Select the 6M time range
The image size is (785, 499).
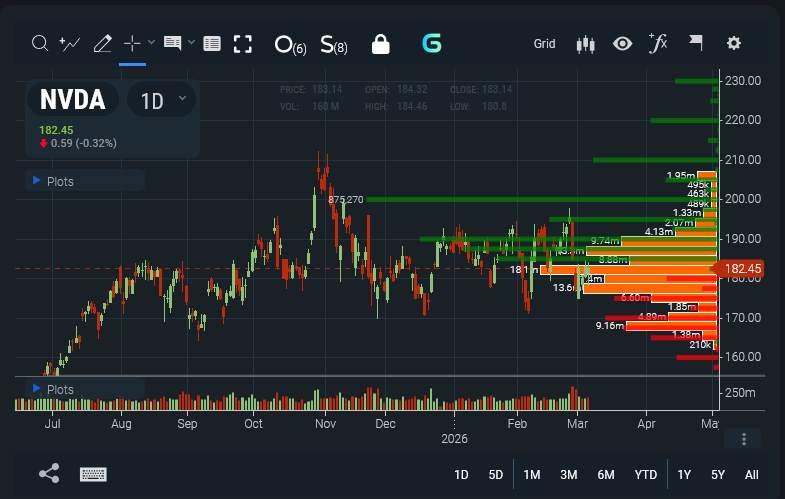tap(606, 474)
